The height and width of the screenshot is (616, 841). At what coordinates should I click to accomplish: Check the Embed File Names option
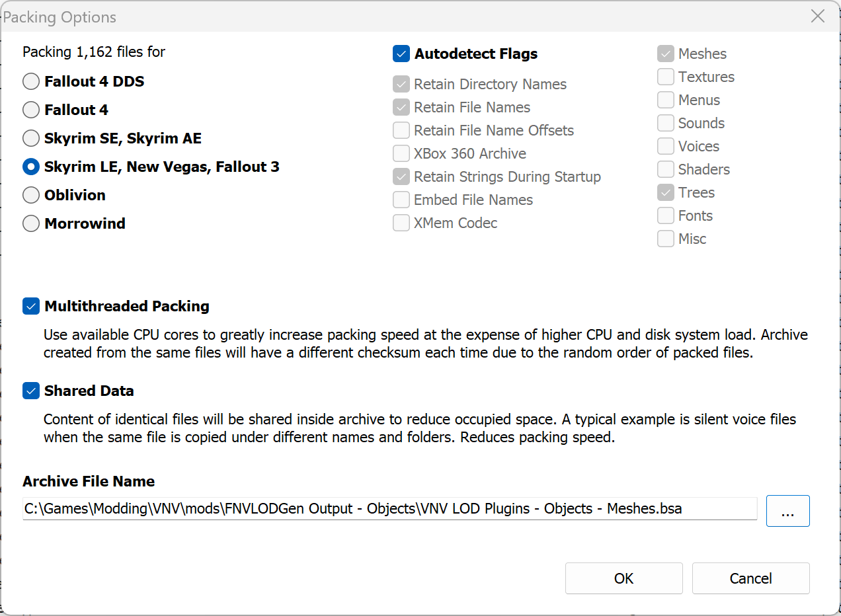[x=401, y=200]
